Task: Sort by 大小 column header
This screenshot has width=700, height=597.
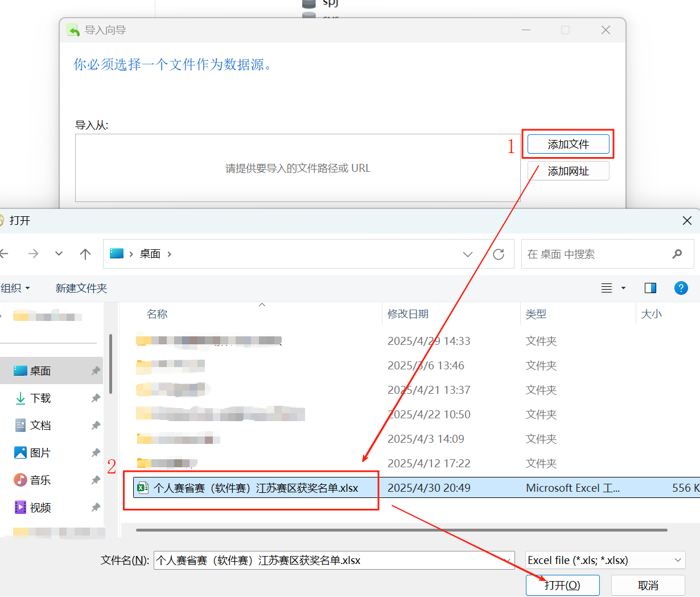Action: (652, 314)
